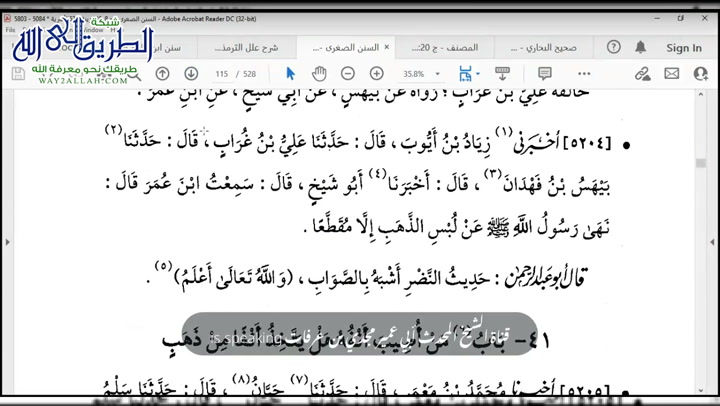Share a link to the file
720x406 pixels.
pyautogui.click(x=642, y=73)
